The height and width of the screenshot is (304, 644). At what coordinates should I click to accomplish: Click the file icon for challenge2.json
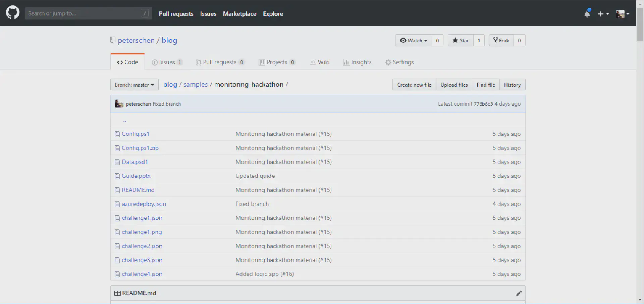click(117, 246)
